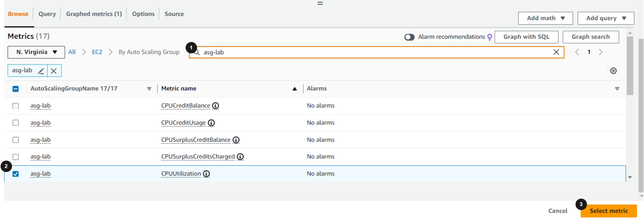Click the info icon next to CPUSurplusCreditsCharged
Screen dimensions: 644x222
[x=240, y=157]
